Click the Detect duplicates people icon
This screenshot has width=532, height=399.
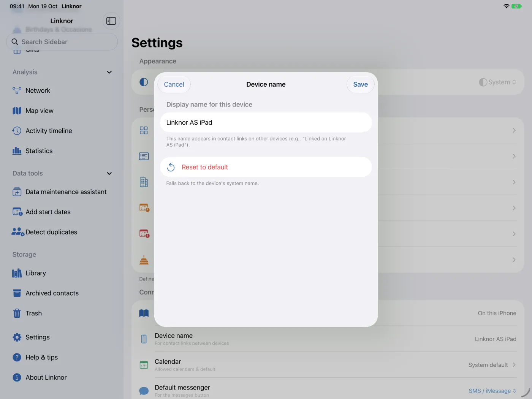18,232
